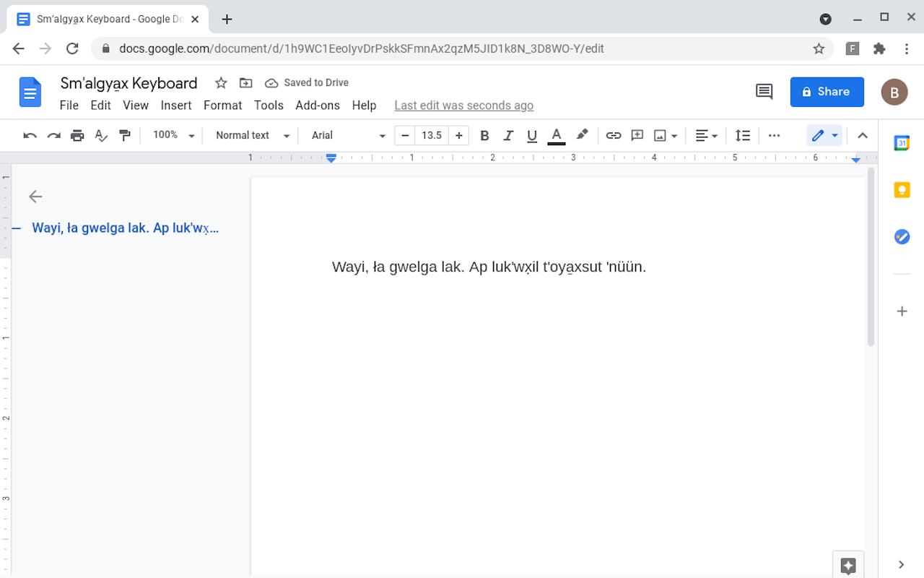This screenshot has width=924, height=578.
Task: Open Google Keep in side panel
Action: click(x=902, y=190)
